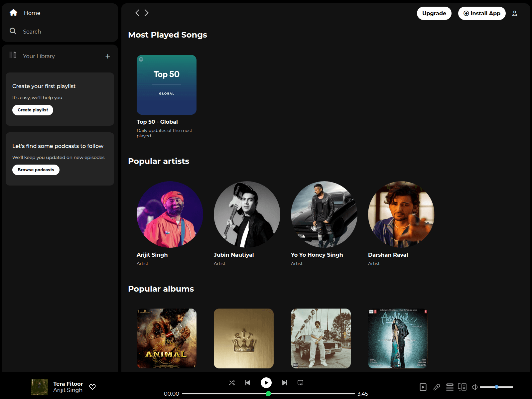The width and height of the screenshot is (532, 399).
Task: Skip to the previous track
Action: 248,383
